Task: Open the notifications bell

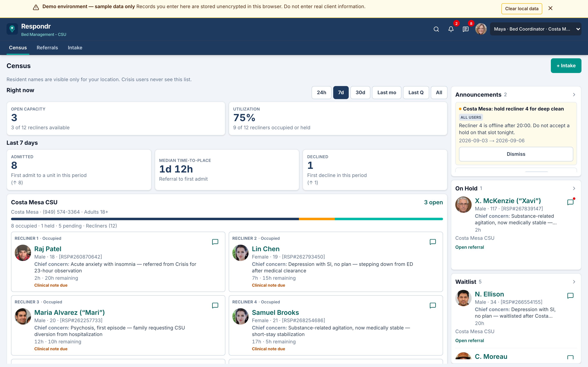Action: point(451,29)
